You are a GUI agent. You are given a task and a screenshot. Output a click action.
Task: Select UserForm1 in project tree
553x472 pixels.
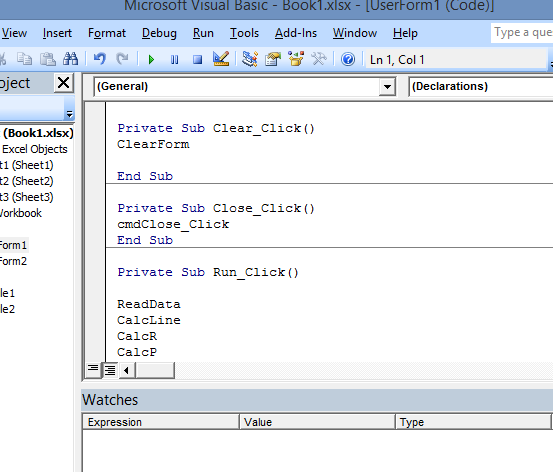click(14, 245)
